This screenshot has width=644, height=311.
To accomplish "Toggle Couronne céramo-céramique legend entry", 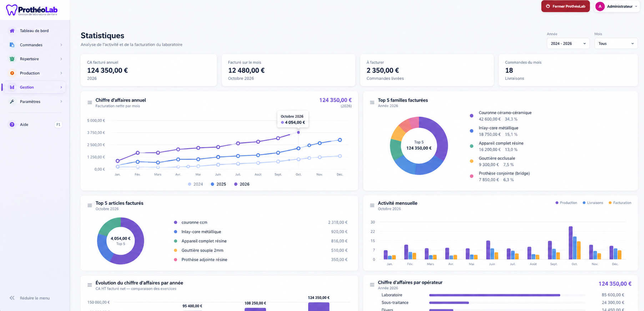I will [x=500, y=116].
